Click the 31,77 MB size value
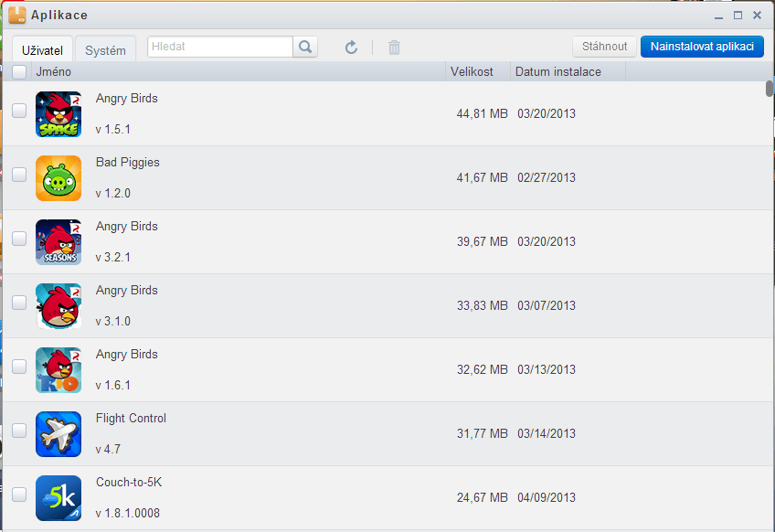 482,433
